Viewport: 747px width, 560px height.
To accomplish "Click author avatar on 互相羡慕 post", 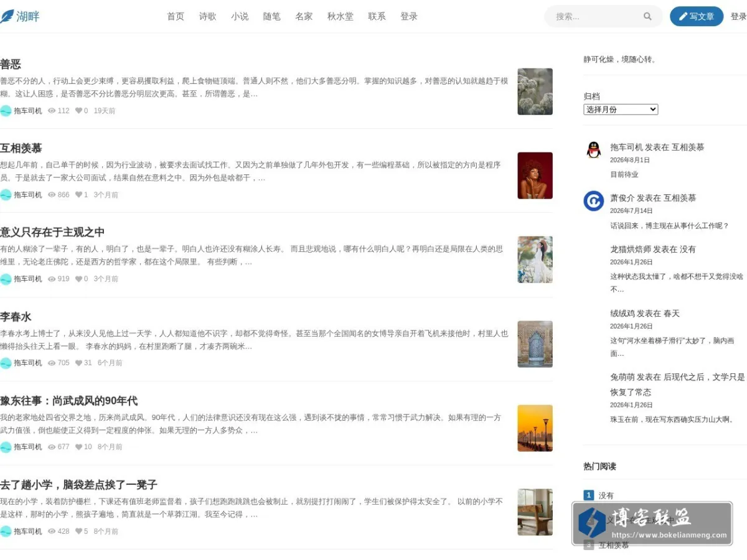I will tap(6, 195).
